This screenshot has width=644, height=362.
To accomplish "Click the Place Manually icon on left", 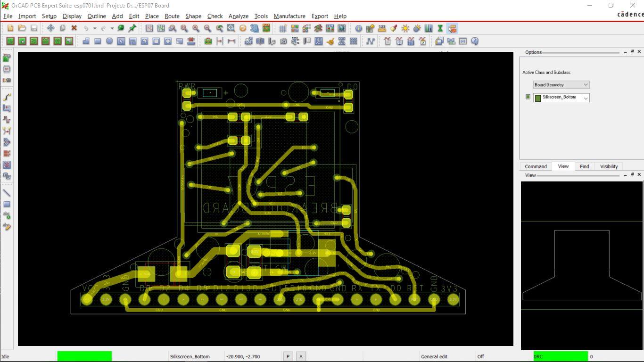I will pyautogui.click(x=7, y=58).
